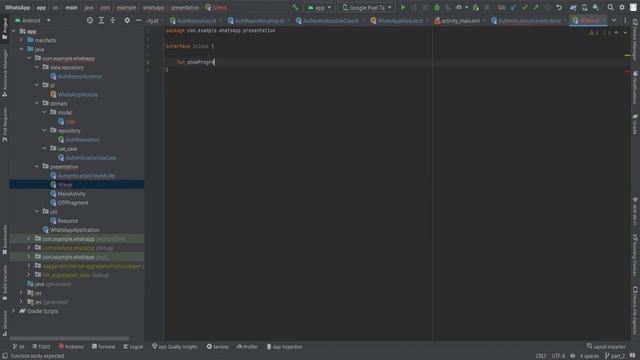640x360 pixels.
Task: Open the Android project view dropdown
Action: pyautogui.click(x=33, y=20)
